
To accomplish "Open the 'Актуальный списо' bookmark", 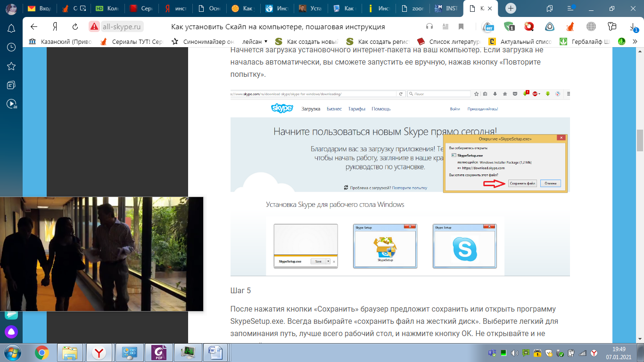I will pos(520,41).
